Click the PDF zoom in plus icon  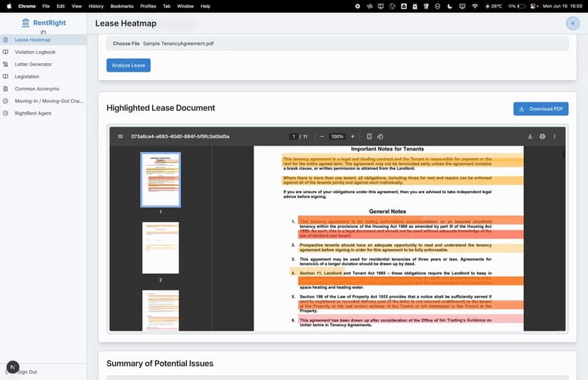point(352,136)
